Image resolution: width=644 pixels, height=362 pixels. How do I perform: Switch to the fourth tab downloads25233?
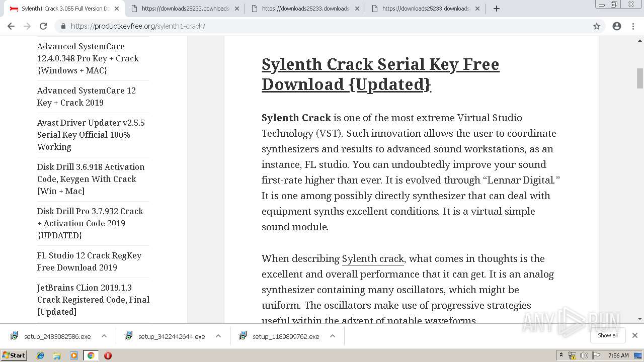click(424, 9)
